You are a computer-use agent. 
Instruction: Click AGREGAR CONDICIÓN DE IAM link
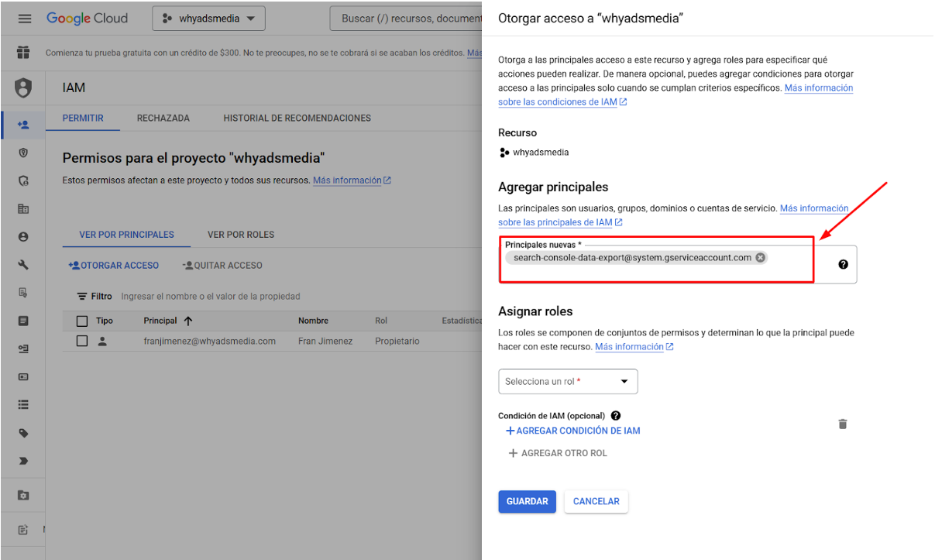[572, 431]
